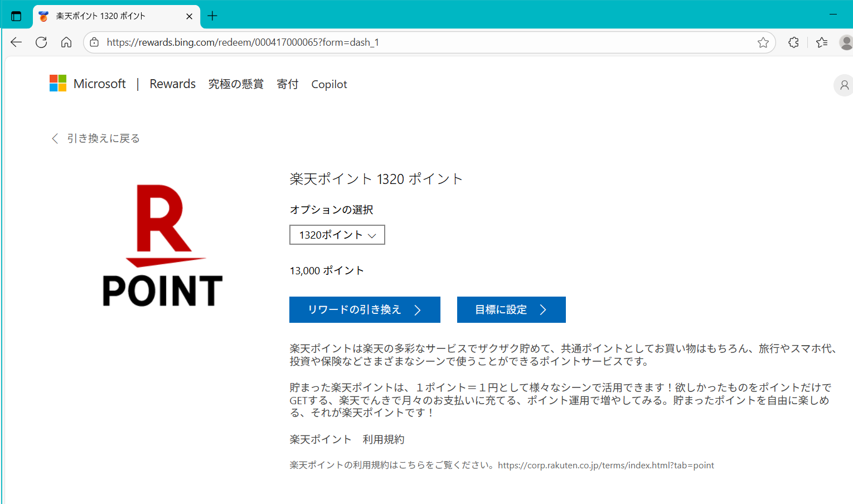Go to the browser home icon
Screen dimensions: 853x504
coord(66,42)
